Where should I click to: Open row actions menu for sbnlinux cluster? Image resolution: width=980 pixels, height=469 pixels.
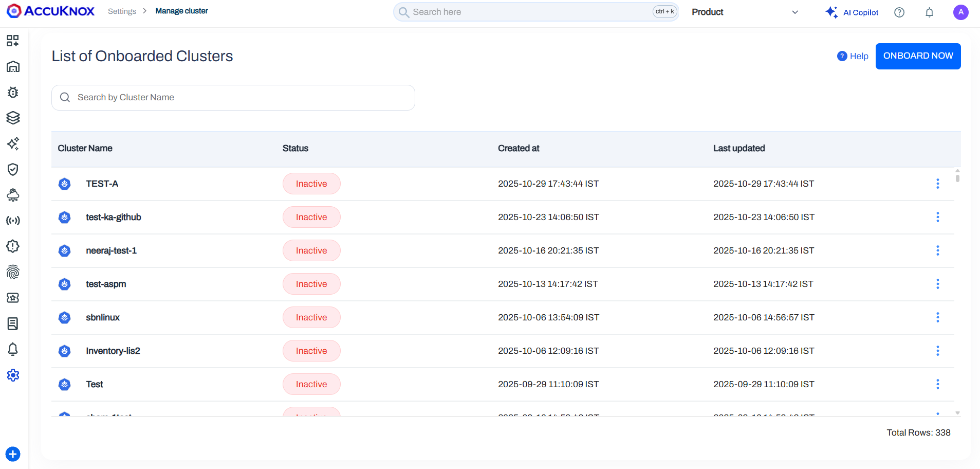(x=937, y=317)
